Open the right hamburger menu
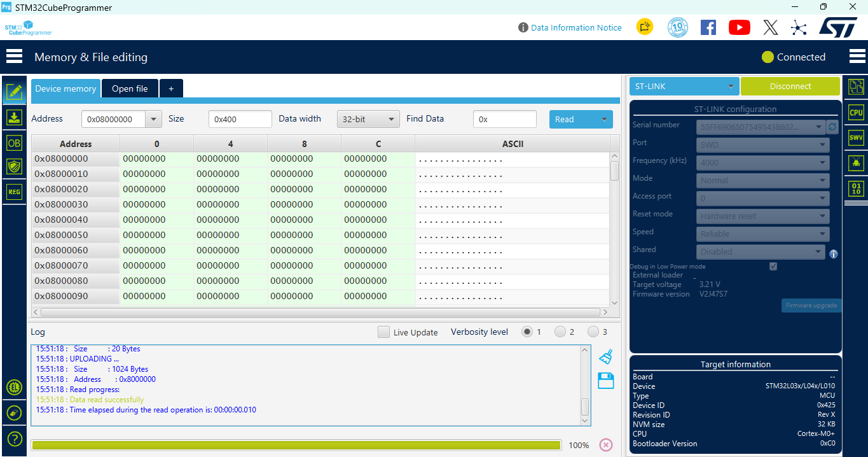Screen dimensions: 868x457 pyautogui.click(x=857, y=57)
